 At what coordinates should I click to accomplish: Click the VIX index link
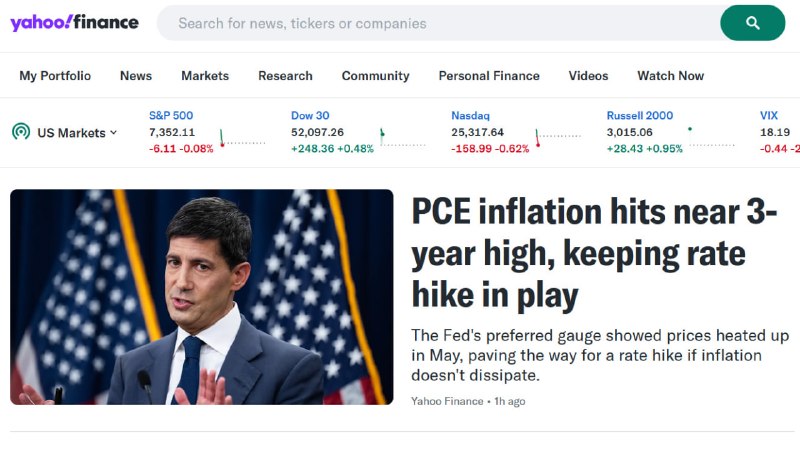point(768,115)
